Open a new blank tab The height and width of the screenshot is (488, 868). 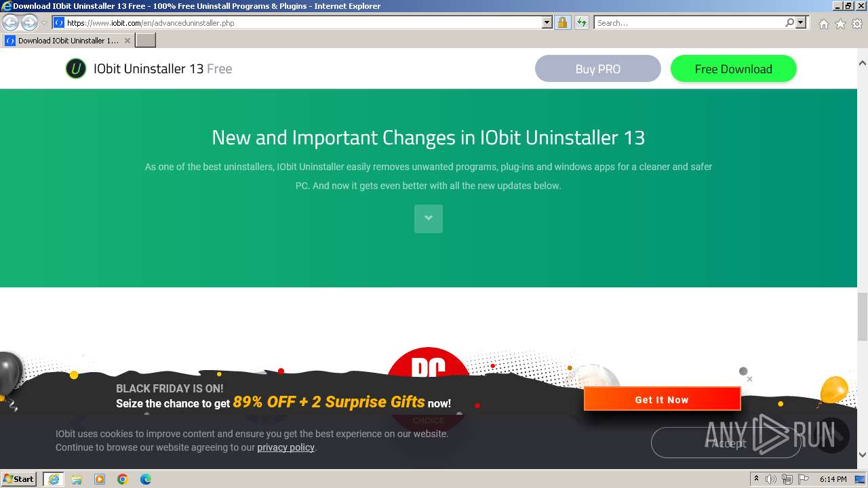point(146,41)
